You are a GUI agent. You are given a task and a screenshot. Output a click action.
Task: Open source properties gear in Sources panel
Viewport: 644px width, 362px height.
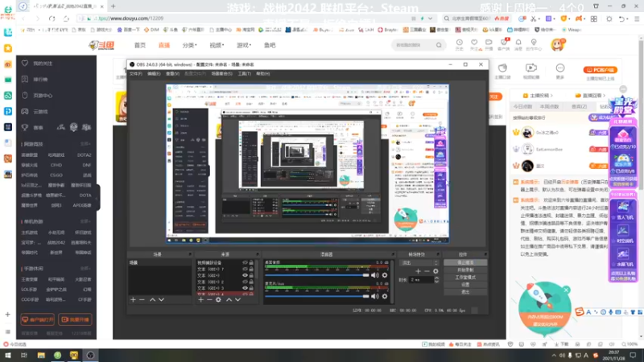[x=218, y=299]
